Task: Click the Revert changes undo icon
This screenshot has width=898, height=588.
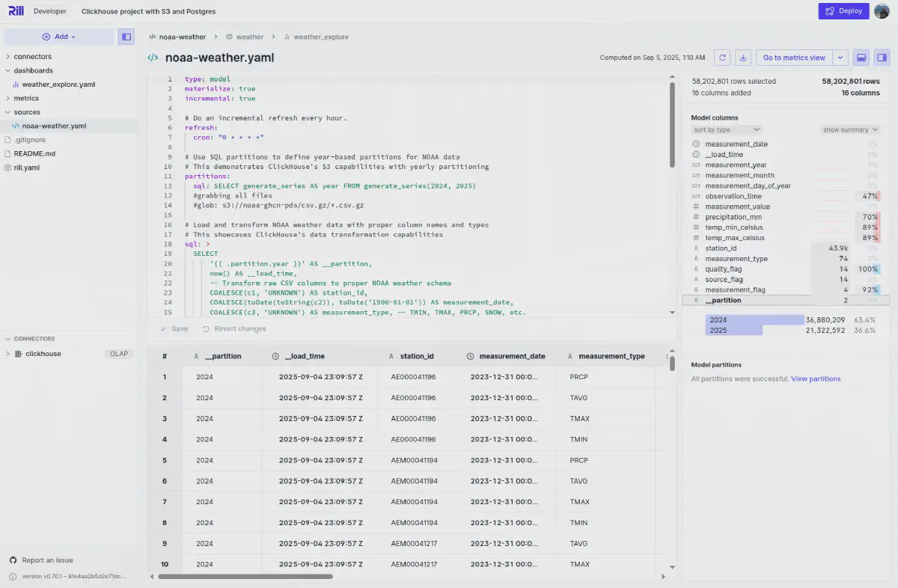Action: click(206, 328)
